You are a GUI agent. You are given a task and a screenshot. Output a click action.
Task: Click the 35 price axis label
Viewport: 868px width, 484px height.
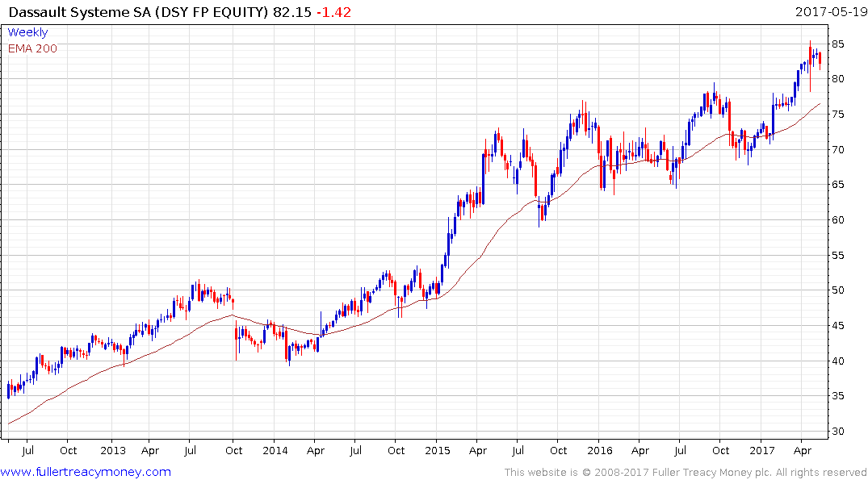tap(837, 396)
